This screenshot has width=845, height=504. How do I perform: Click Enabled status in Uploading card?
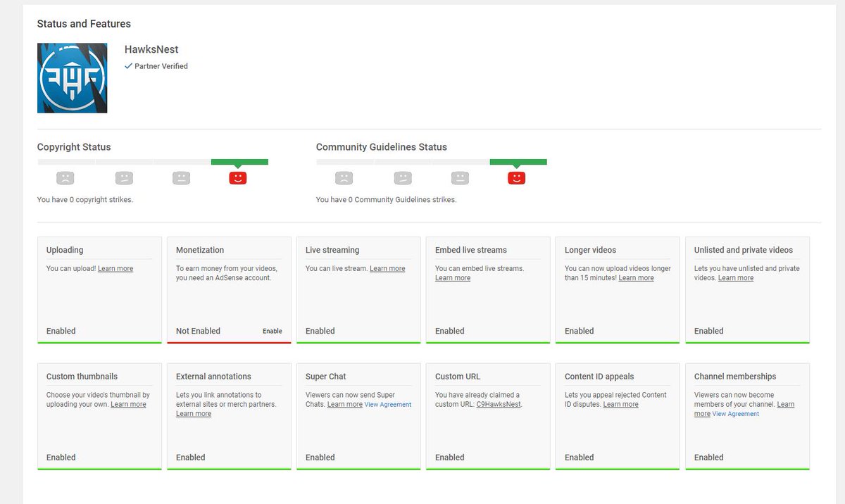coord(61,331)
